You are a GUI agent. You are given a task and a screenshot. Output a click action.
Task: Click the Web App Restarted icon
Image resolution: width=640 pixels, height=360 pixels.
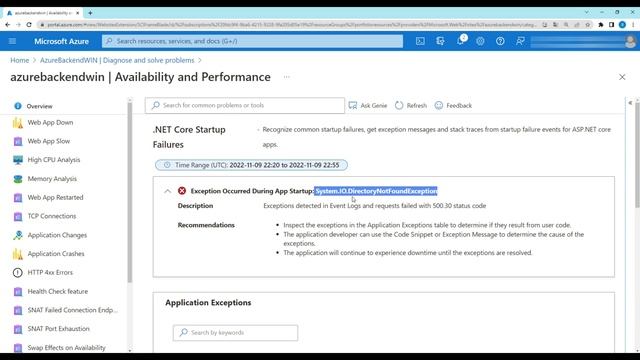point(18,198)
